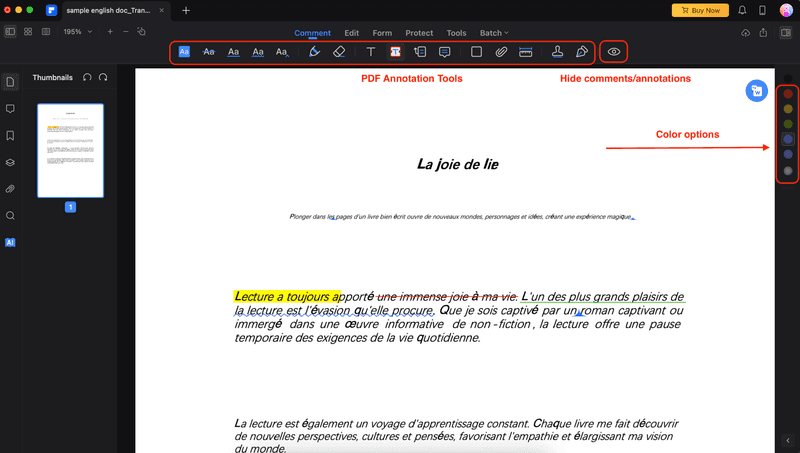Select the strikethrough text annotation tool
Screen dimensions: 800x453
[x=209, y=51]
